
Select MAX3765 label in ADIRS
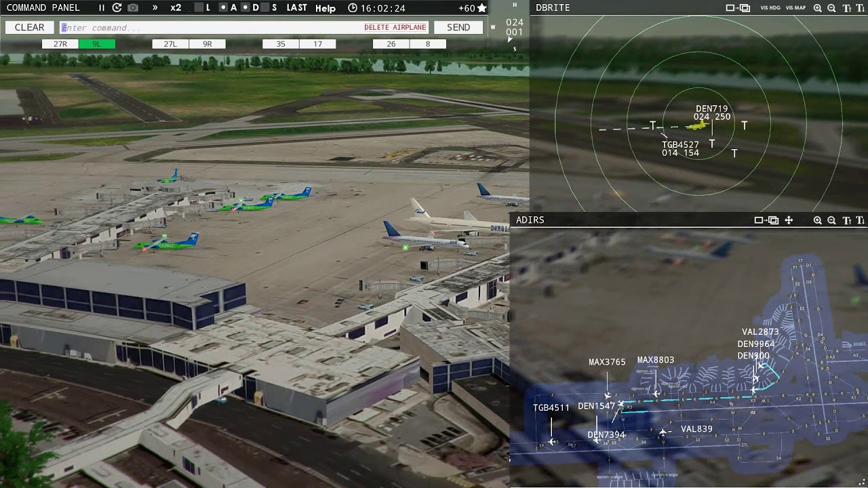point(607,362)
